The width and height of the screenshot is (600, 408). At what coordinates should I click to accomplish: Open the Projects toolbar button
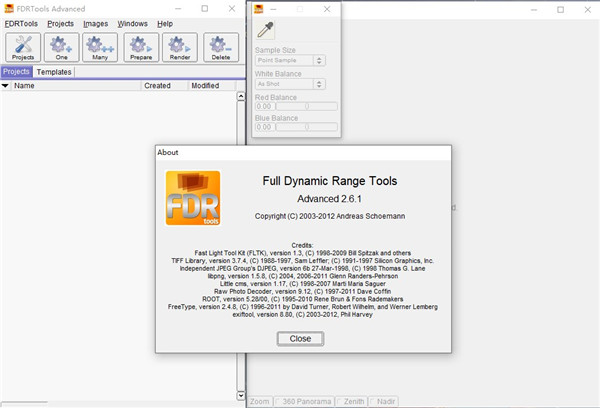[22, 47]
